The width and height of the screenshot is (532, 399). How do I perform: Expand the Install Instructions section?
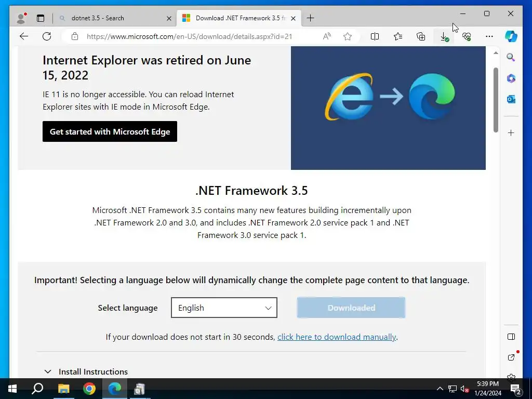click(x=86, y=371)
